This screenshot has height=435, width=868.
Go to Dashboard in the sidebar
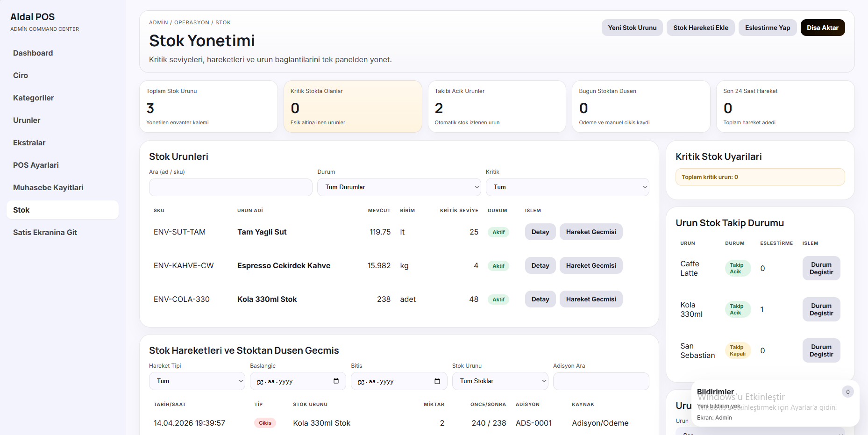coord(63,53)
